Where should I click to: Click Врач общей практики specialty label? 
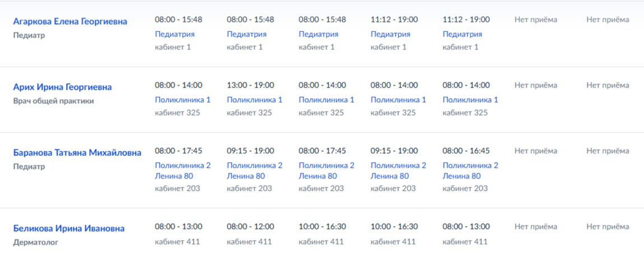pos(53,101)
